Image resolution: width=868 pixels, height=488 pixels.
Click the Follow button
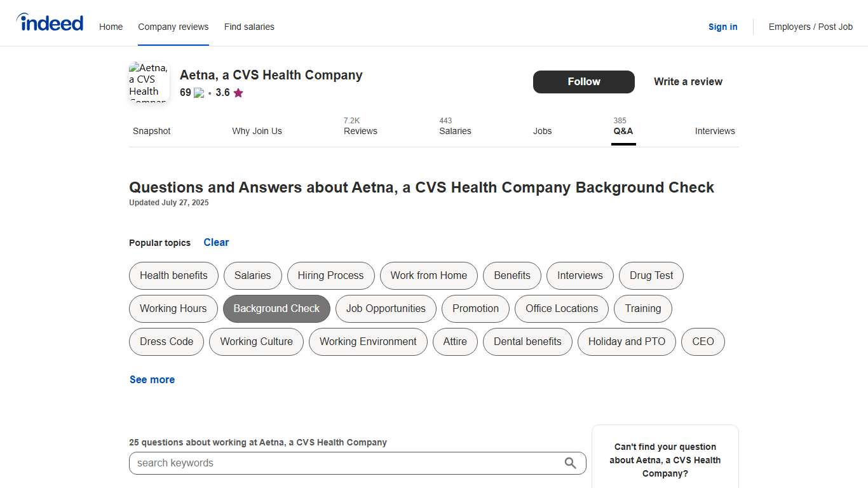click(x=583, y=81)
